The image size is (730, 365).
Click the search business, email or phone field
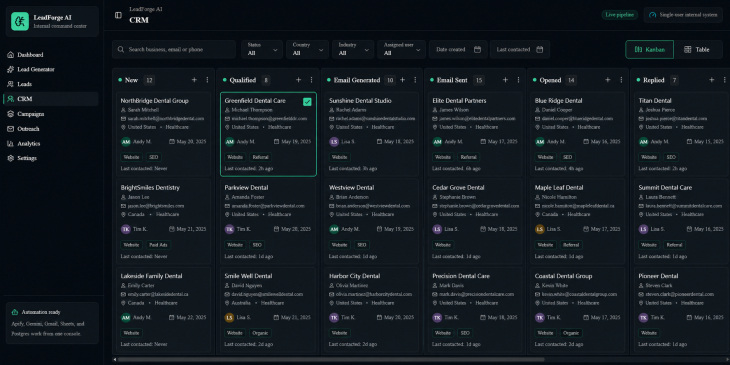point(174,49)
